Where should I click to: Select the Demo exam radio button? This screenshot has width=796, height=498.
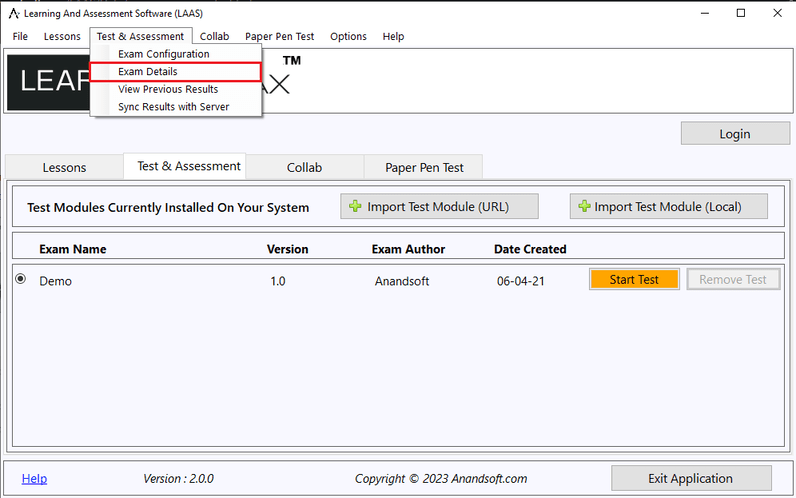pyautogui.click(x=20, y=280)
